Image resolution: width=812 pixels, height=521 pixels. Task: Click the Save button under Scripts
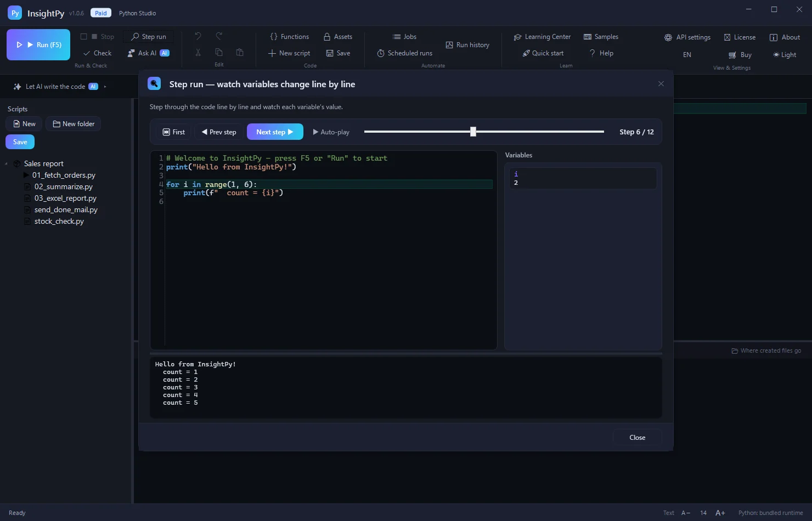pos(20,142)
